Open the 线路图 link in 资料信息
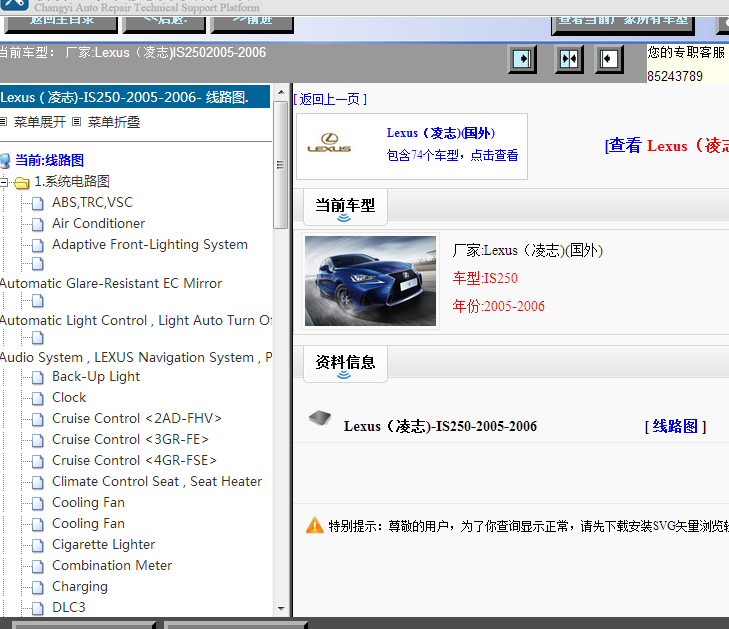Screen dimensions: 729x629 coord(675,426)
